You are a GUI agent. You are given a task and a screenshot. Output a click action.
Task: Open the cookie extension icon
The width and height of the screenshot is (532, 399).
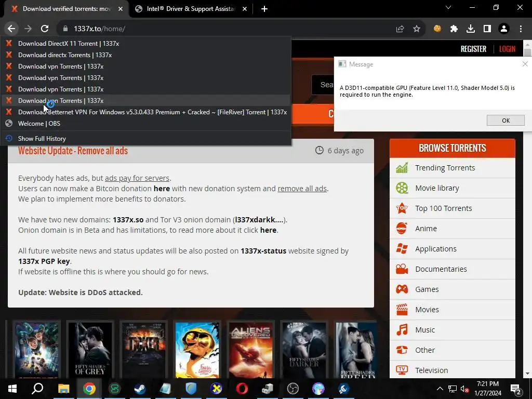coord(437,29)
